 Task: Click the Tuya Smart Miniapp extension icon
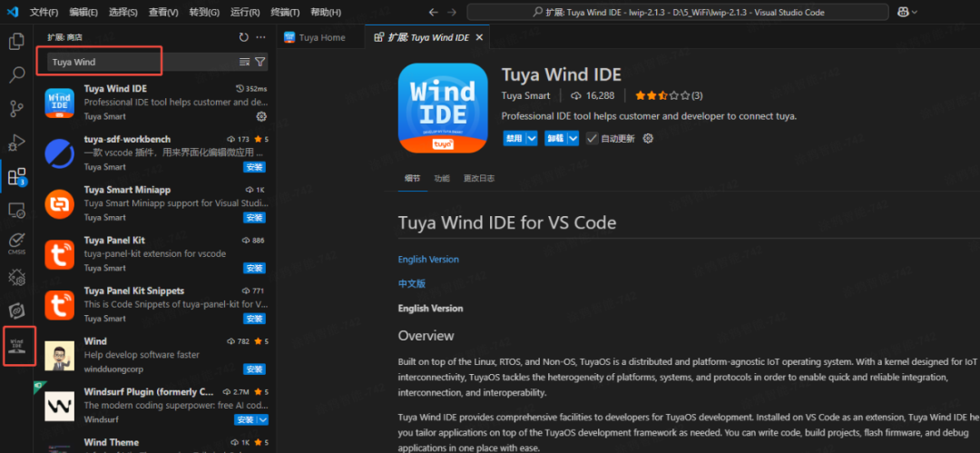coord(60,203)
